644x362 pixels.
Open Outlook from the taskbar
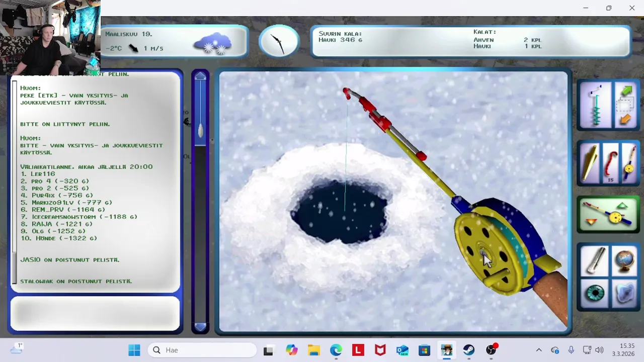pyautogui.click(x=403, y=350)
